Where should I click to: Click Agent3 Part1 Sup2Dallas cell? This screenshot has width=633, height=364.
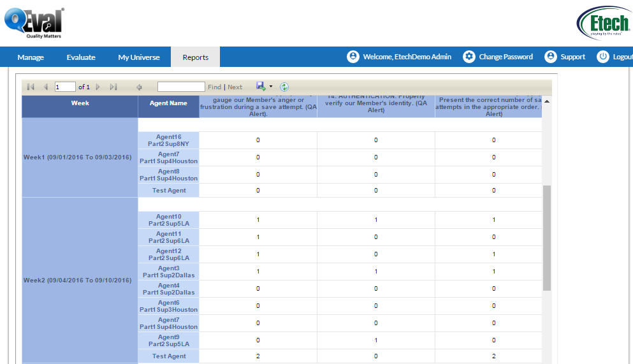point(168,272)
